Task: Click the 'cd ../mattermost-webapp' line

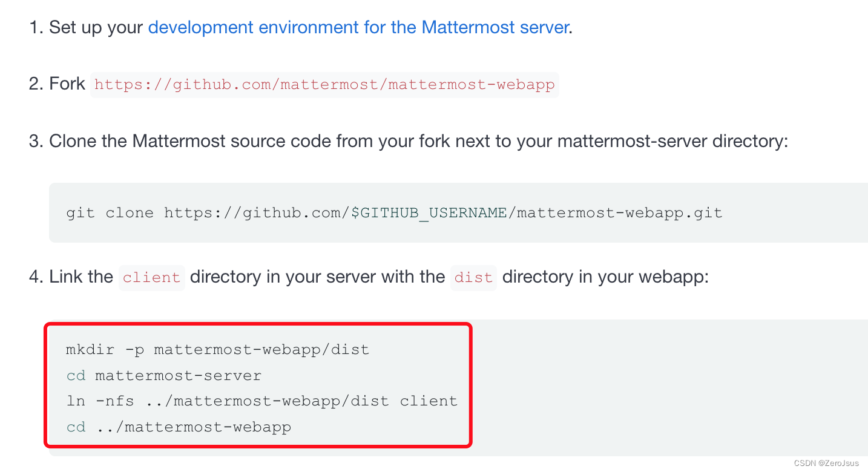Action: click(179, 427)
